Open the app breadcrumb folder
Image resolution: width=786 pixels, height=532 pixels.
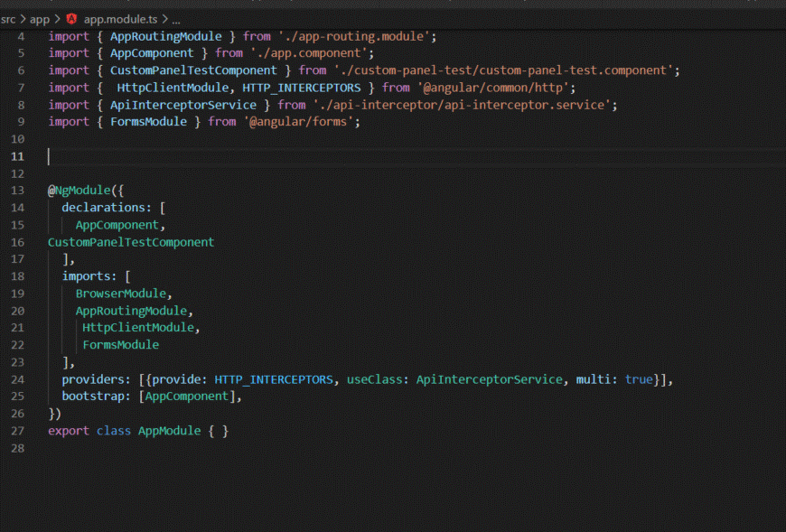tap(39, 18)
